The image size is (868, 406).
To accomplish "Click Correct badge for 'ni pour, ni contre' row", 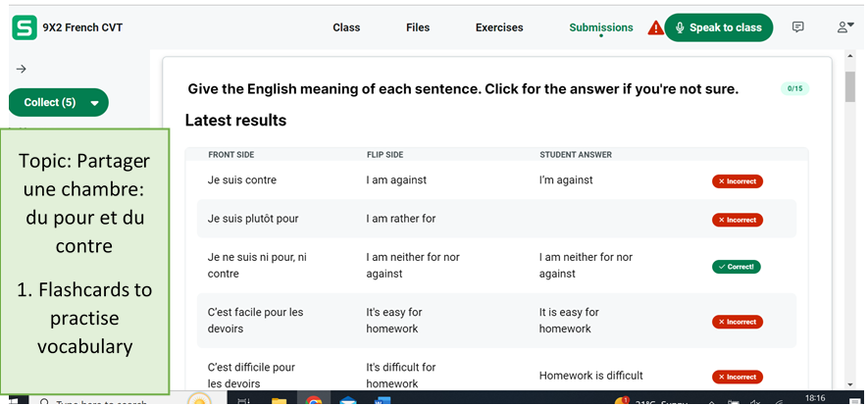I will tap(737, 267).
